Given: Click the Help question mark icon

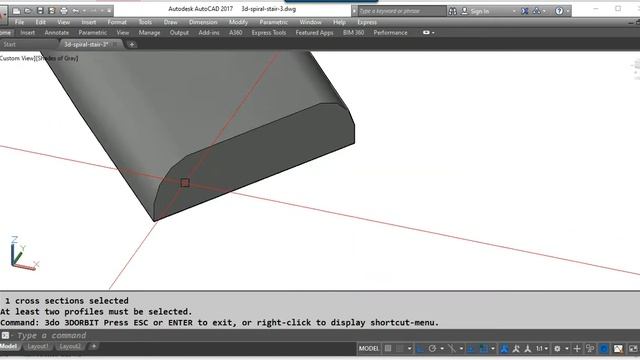Looking at the screenshot, I should 559,11.
